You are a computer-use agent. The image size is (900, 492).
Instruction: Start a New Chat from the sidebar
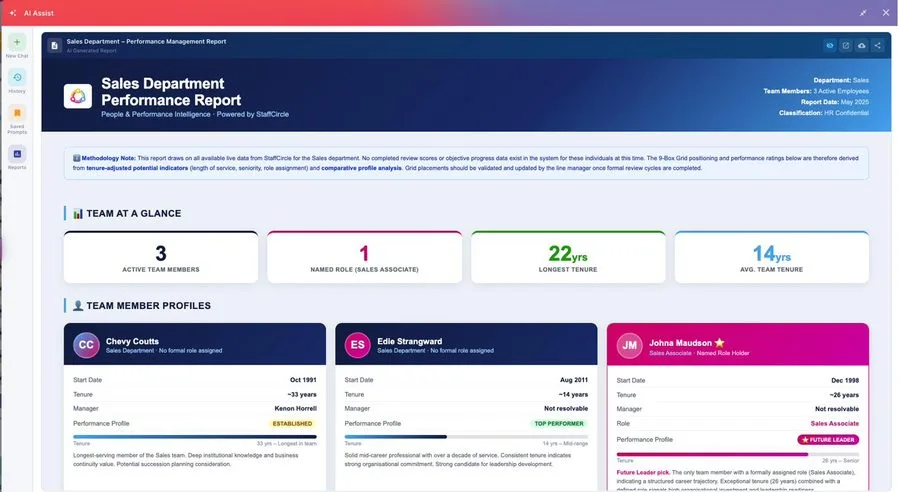(17, 46)
